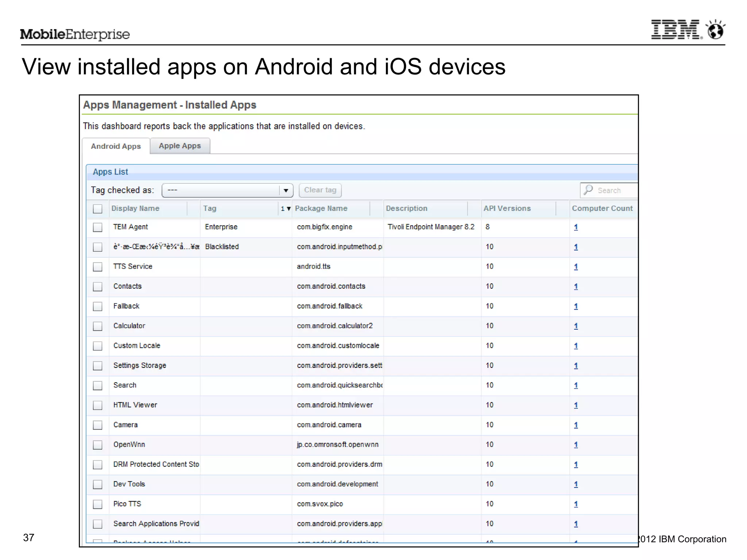Sort by Computer Count column header
Viewport: 747px width, 560px height.
(602, 209)
